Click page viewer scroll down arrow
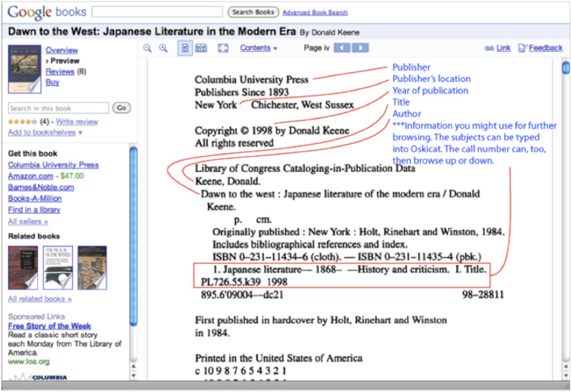Image resolution: width=571 pixels, height=392 pixels. 566,375
